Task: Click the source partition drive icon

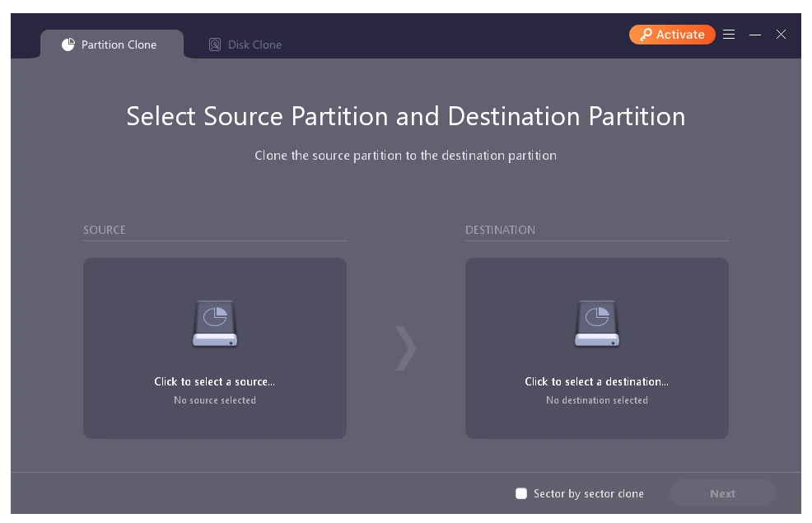Action: [x=215, y=324]
